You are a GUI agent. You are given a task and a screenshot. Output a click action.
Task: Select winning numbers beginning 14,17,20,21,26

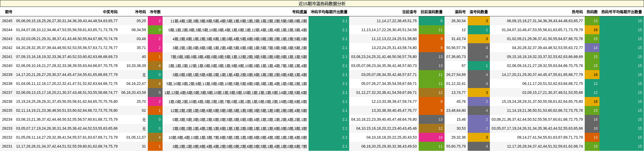pyautogui.click(x=67, y=75)
